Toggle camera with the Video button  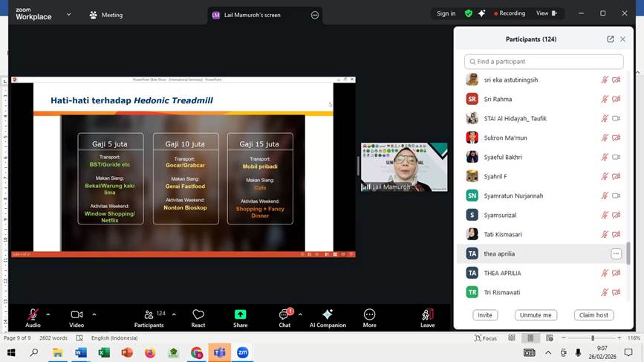(77, 317)
